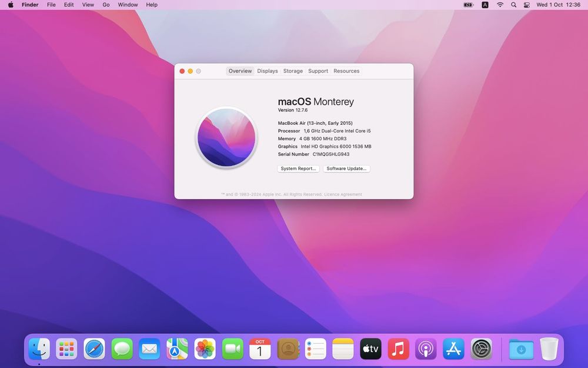The image size is (588, 368).
Task: Open Music app in the Dock
Action: tap(398, 349)
